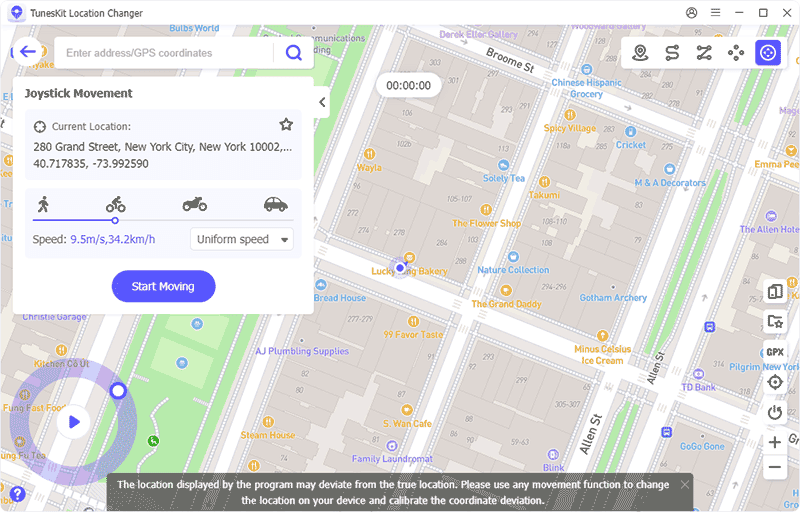Switch to Jump Teleport mode icon
This screenshot has width=800, height=512.
tap(736, 53)
